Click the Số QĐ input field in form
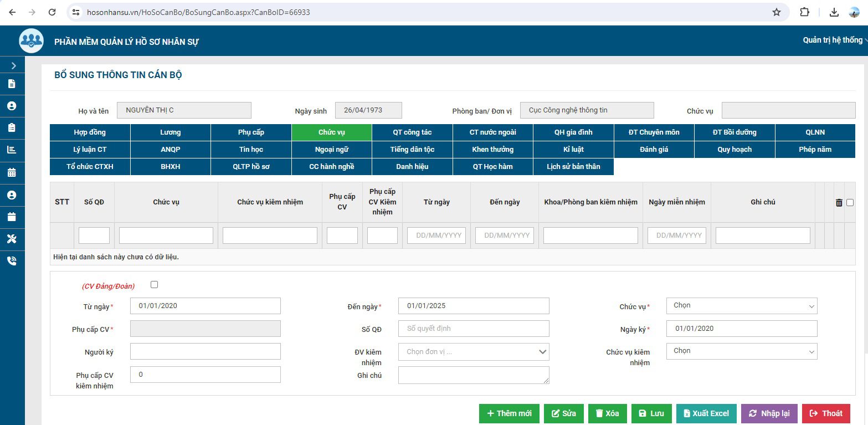Screen dimensions: 868x425 pyautogui.click(x=473, y=329)
